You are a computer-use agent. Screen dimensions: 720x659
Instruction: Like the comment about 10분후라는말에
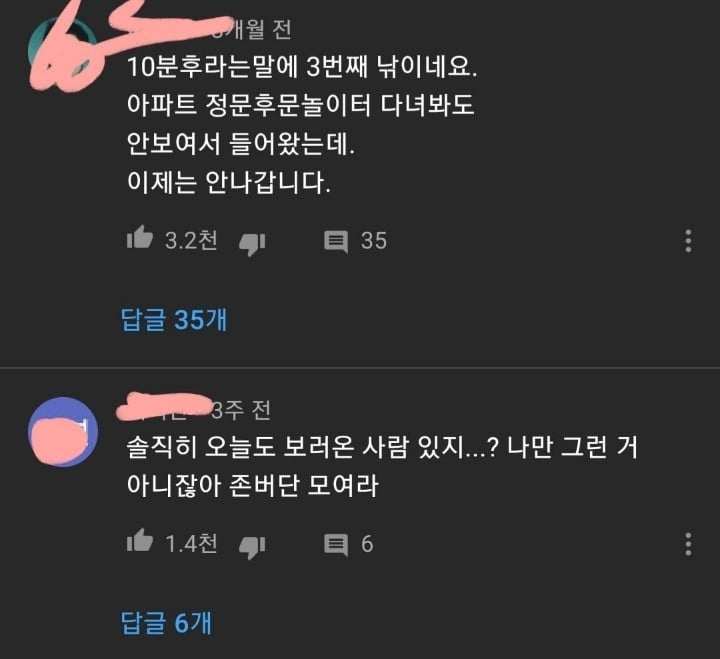click(x=140, y=238)
